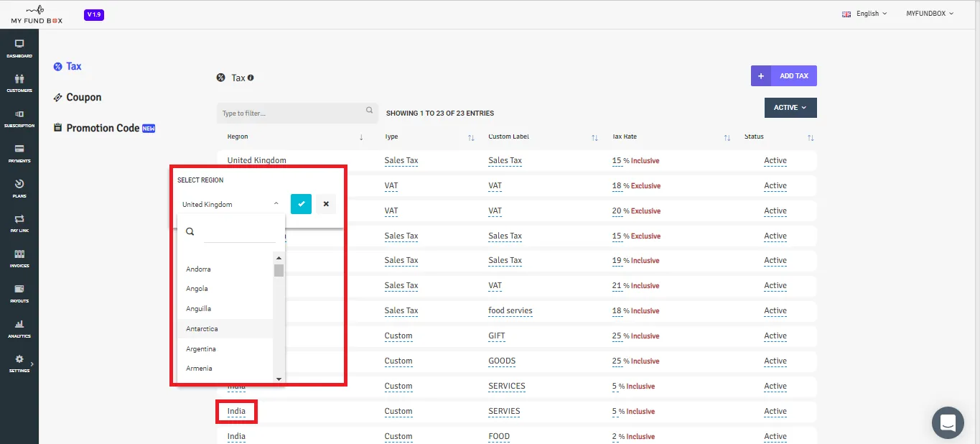Confirm region selection with checkmark button
This screenshot has width=980, height=444.
click(x=302, y=204)
